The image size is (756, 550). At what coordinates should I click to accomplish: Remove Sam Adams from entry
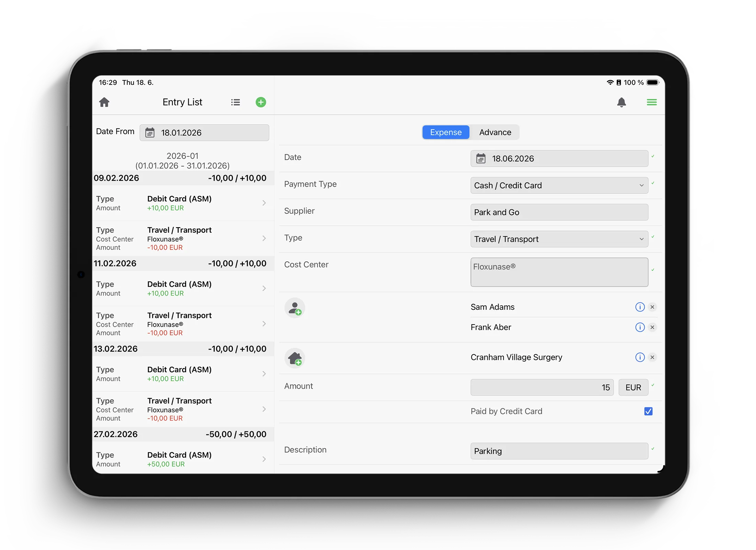pyautogui.click(x=652, y=307)
